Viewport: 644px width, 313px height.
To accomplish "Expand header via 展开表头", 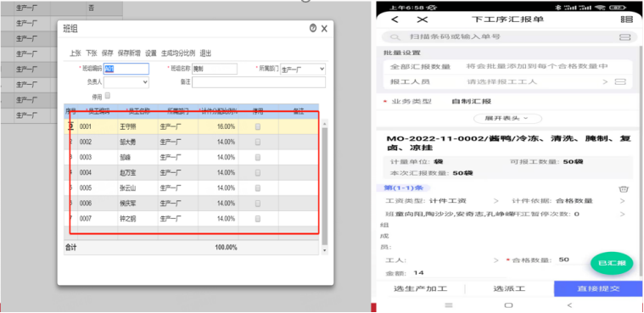I will 507,118.
